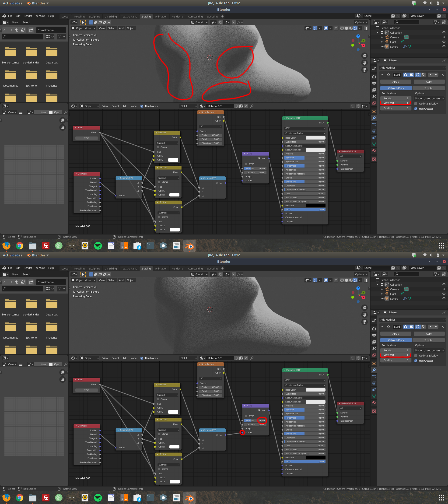Click Base Color swatch on upper Principled BSDF
This screenshot has width=448, height=504.
pyautogui.click(x=315, y=138)
